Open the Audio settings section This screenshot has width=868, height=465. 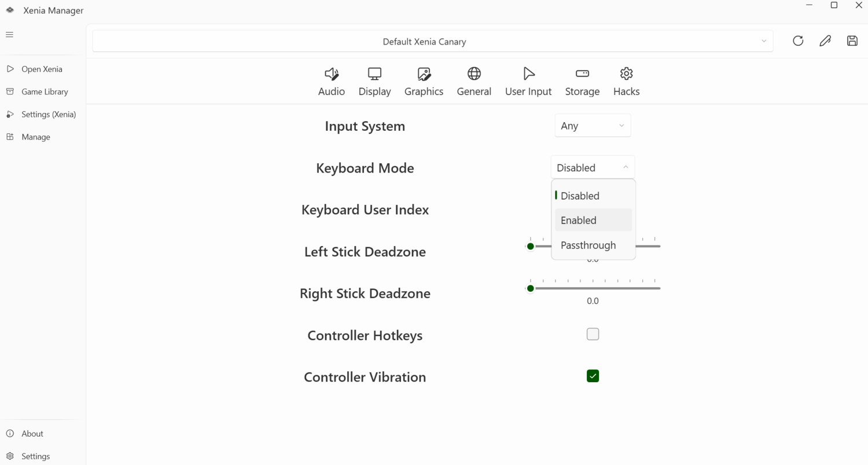(331, 82)
